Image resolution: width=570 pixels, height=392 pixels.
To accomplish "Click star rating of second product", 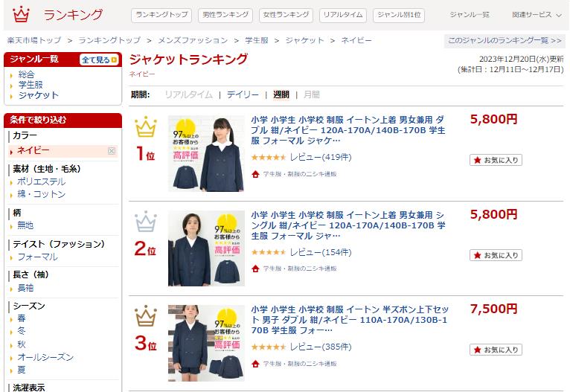I will [269, 252].
